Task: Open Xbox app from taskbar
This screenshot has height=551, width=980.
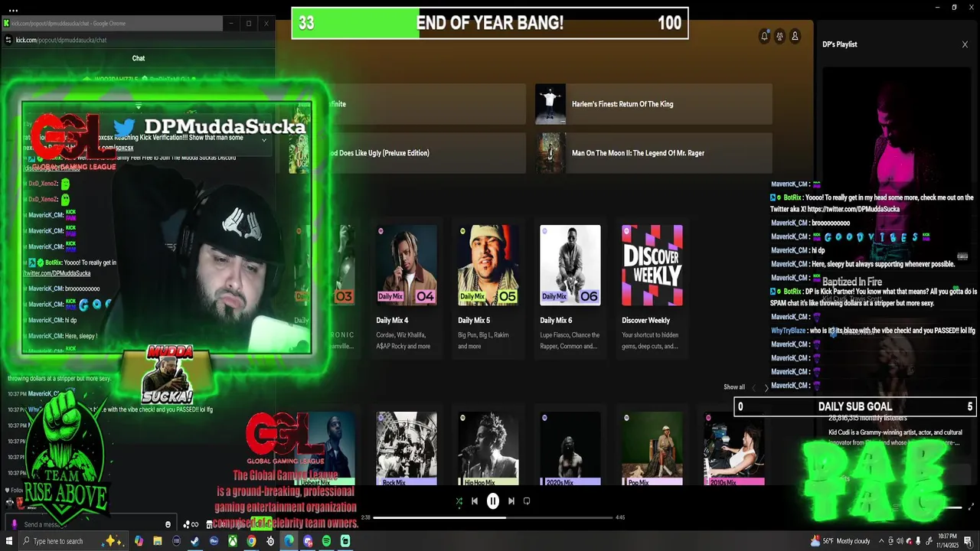Action: coord(233,541)
